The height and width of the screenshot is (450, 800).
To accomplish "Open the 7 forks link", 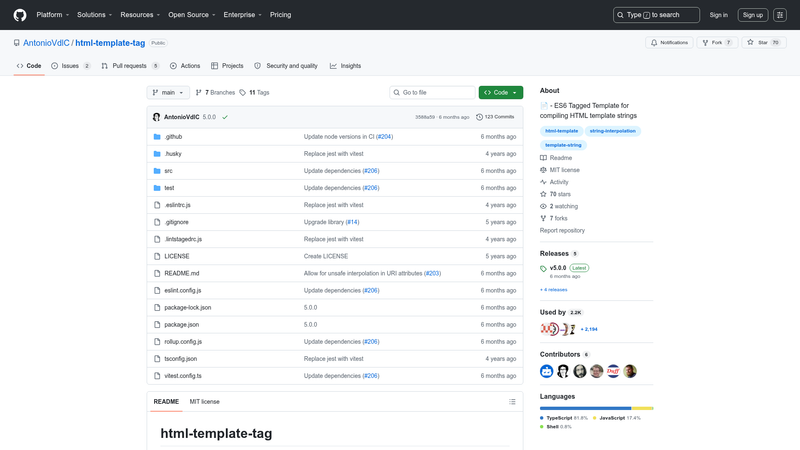I will point(554,218).
